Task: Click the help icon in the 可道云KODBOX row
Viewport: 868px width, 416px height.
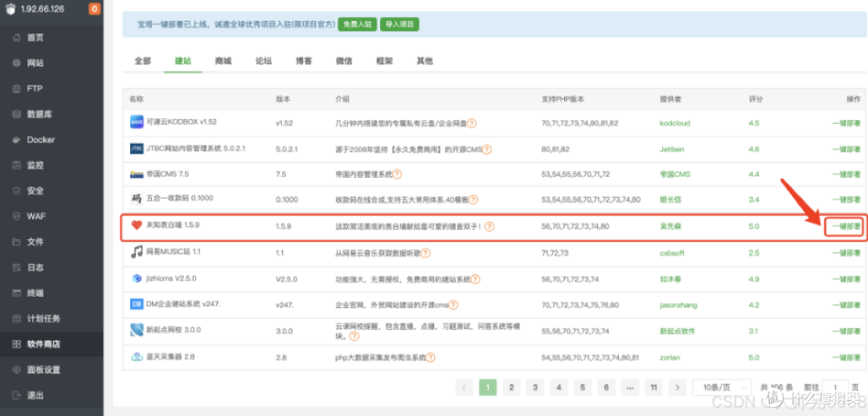Action: (x=472, y=124)
